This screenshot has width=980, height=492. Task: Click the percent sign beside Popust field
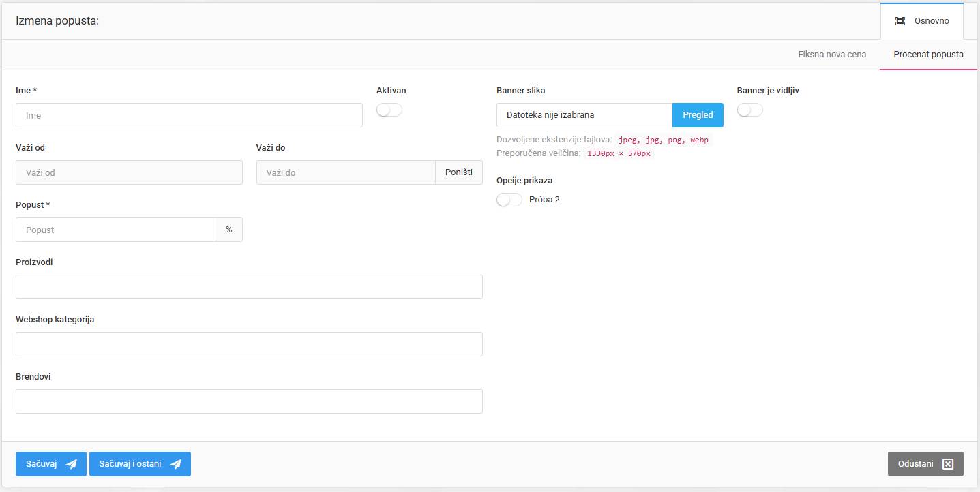[x=229, y=230]
